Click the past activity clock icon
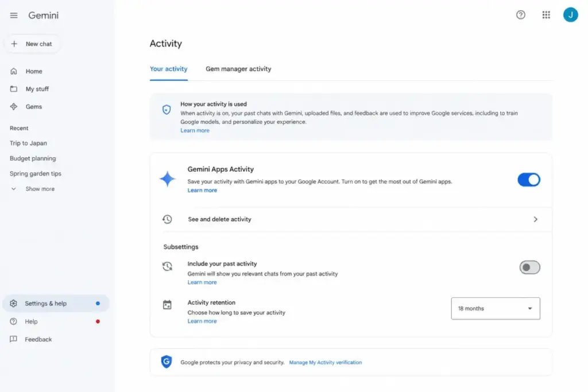 point(167,266)
